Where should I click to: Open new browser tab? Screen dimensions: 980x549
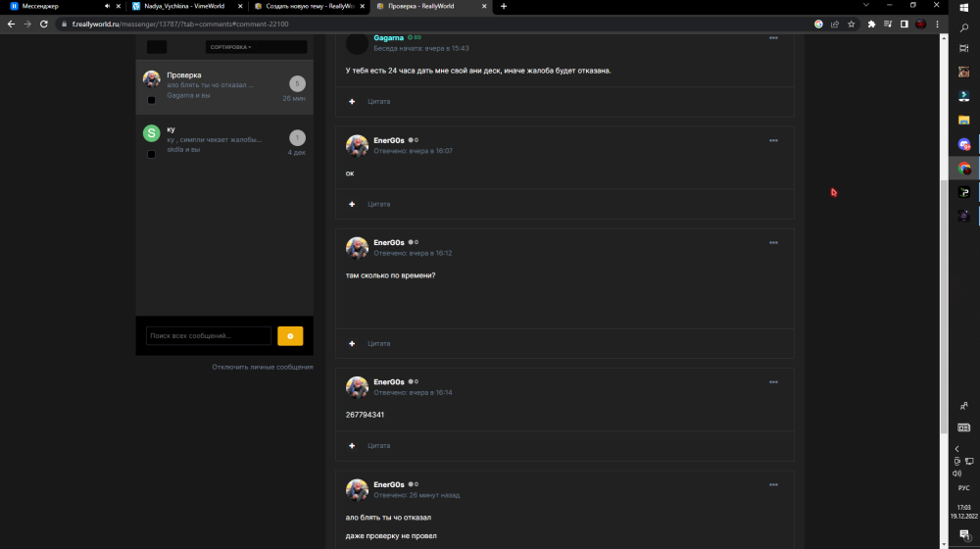pyautogui.click(x=504, y=6)
